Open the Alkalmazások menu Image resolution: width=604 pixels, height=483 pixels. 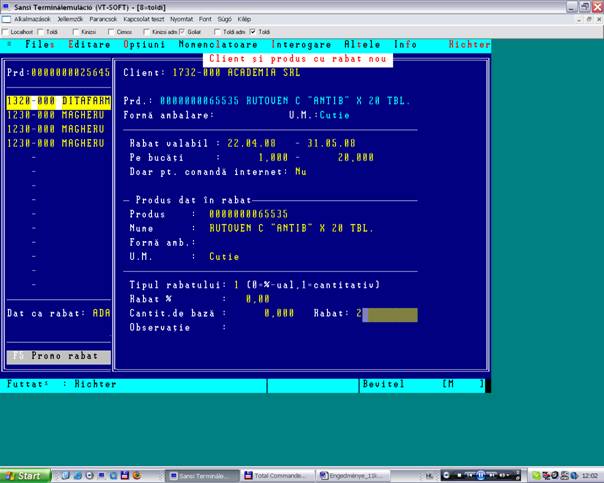click(x=32, y=19)
